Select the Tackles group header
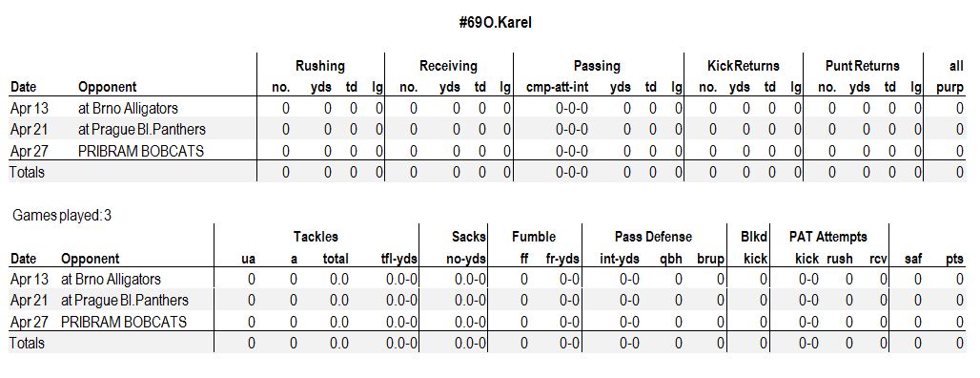 (316, 237)
